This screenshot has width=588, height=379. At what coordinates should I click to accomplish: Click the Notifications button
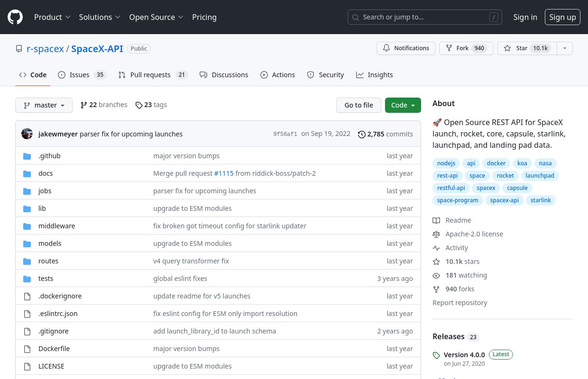pyautogui.click(x=406, y=48)
